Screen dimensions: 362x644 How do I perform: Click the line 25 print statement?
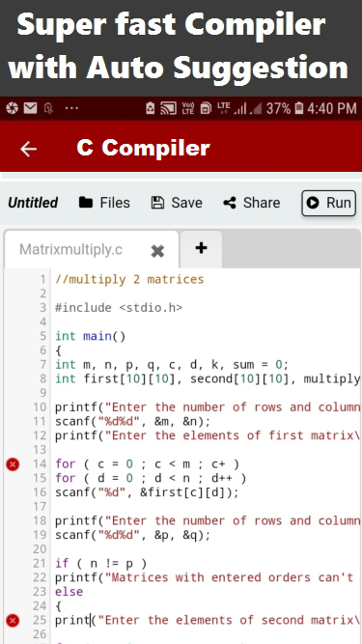pos(208,620)
